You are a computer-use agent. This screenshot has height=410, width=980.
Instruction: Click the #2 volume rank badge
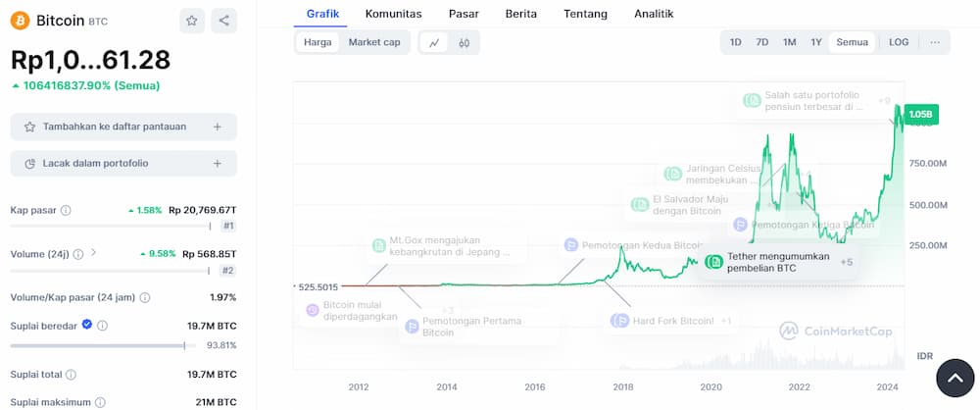pos(228,271)
